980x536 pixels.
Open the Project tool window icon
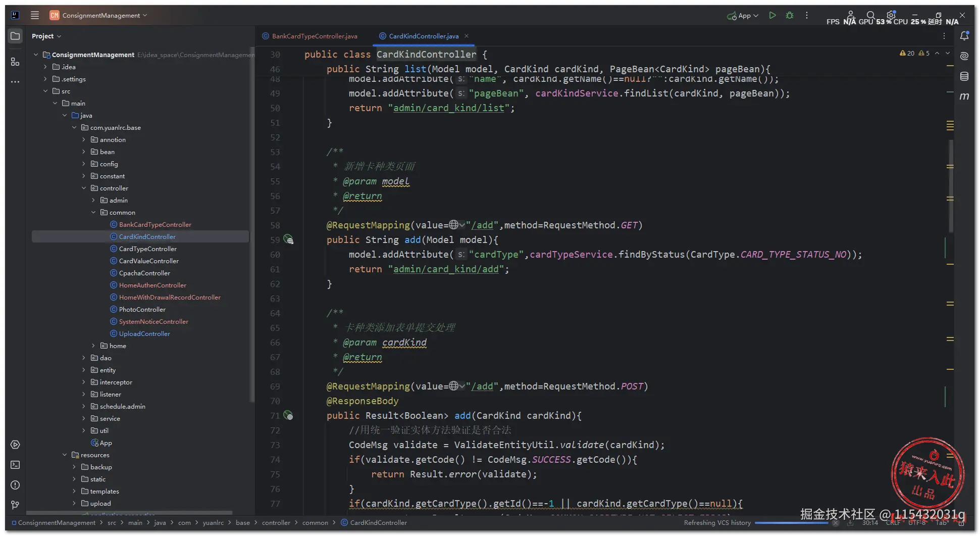[x=15, y=36]
